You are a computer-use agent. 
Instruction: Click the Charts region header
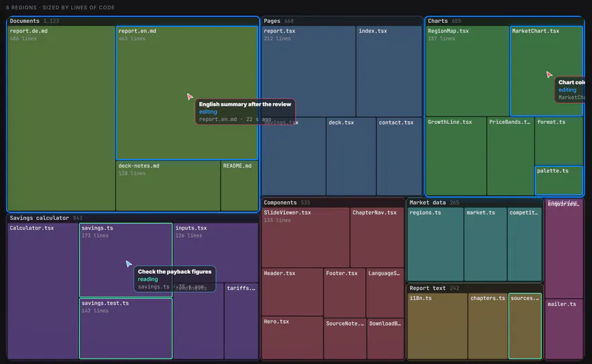[x=505, y=21]
